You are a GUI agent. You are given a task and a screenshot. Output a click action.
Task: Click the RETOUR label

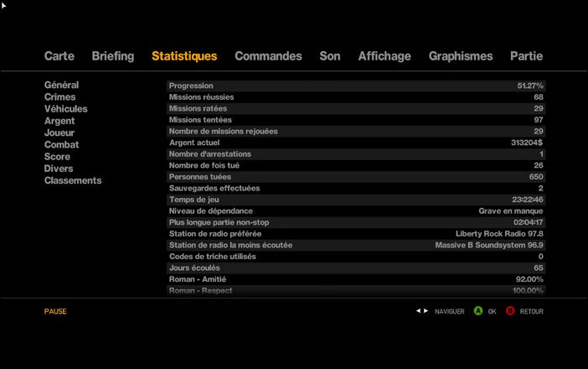532,312
